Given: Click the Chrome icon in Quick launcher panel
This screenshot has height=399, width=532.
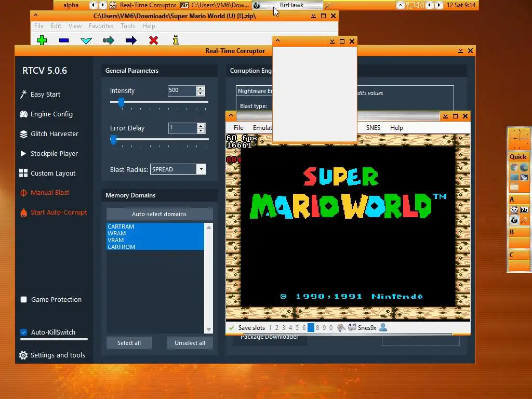Looking at the screenshot, I should pos(514,168).
